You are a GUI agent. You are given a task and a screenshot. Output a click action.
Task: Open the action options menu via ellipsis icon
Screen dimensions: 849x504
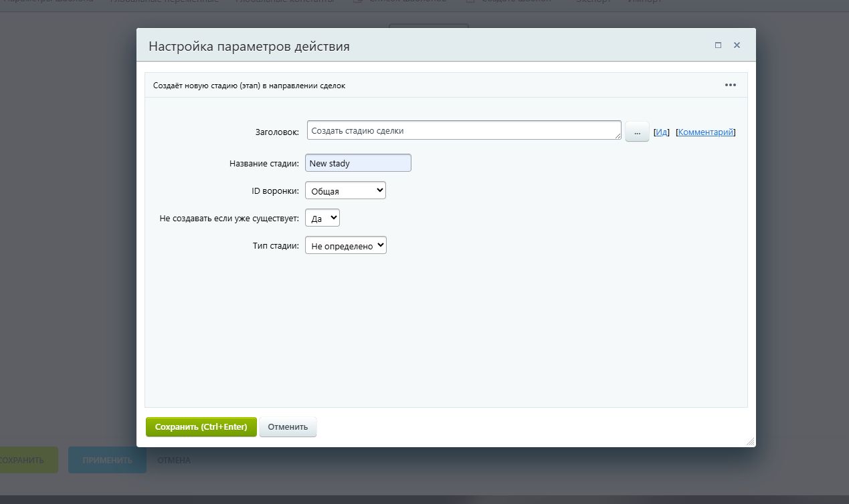(x=730, y=84)
